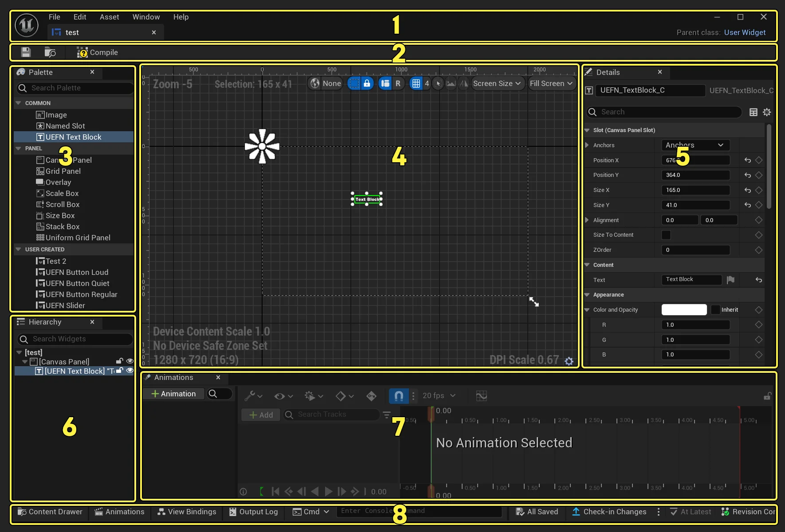Collapse the USER CREATED palette category
The width and height of the screenshot is (785, 532).
coord(18,249)
